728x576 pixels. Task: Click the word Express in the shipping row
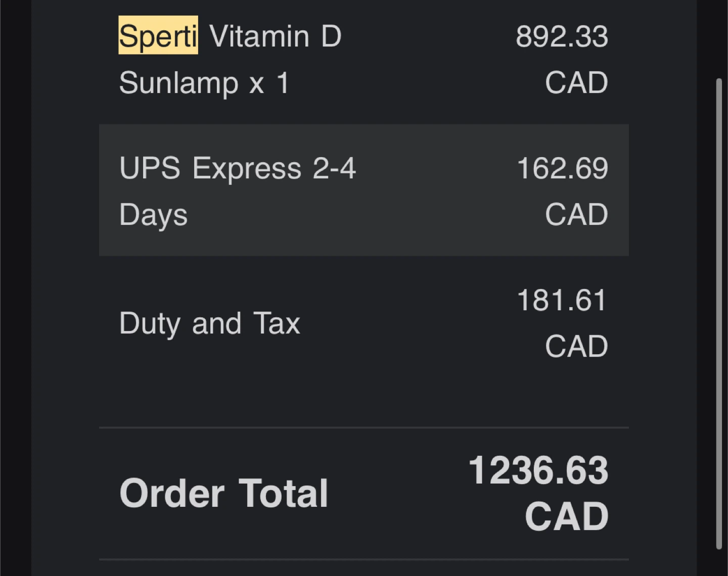[247, 169]
